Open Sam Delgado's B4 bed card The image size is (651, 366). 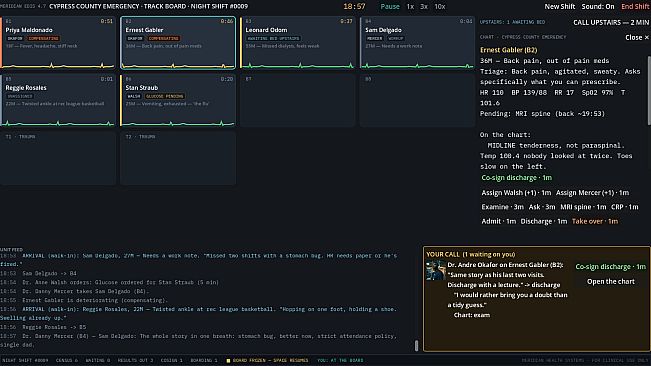pos(417,43)
